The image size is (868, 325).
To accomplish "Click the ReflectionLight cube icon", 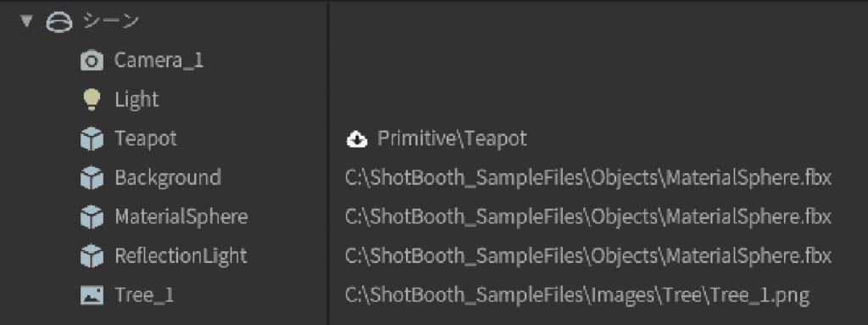I will [92, 257].
